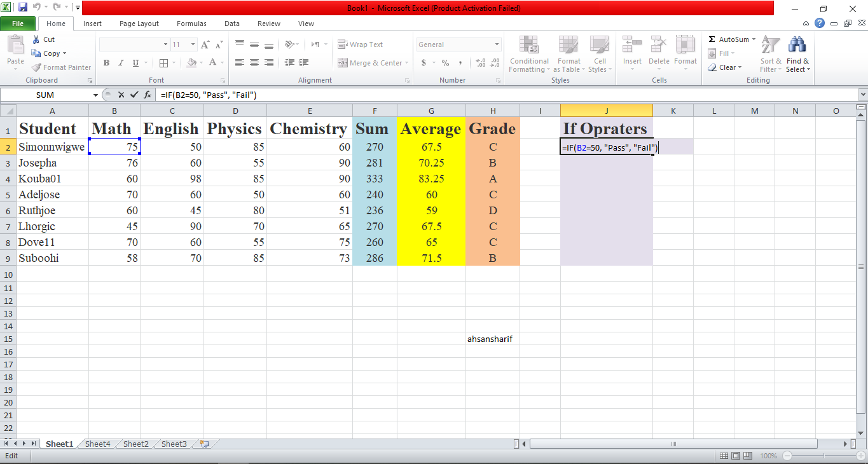The image size is (868, 464).
Task: Toggle Bold formatting
Action: coord(106,63)
